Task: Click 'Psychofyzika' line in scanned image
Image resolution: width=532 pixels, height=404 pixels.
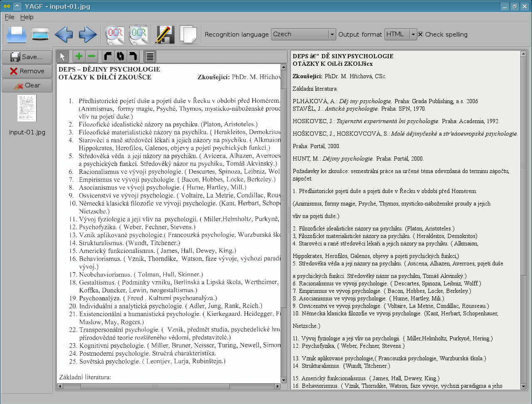Action: pos(137,227)
